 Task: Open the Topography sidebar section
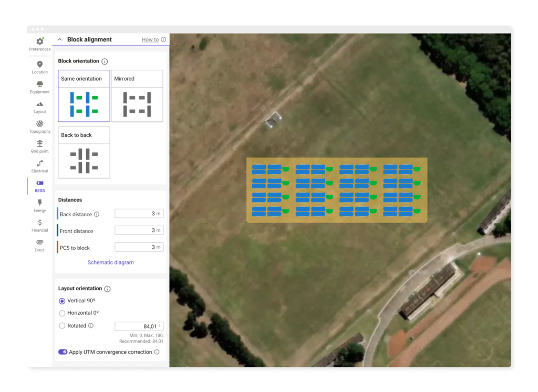click(39, 124)
